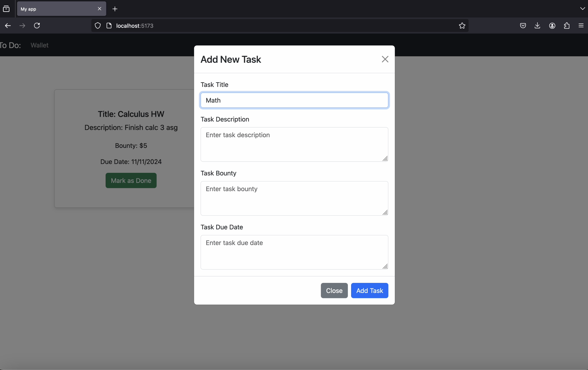Click the Task Bounty text field
The height and width of the screenshot is (370, 588).
pyautogui.click(x=294, y=198)
